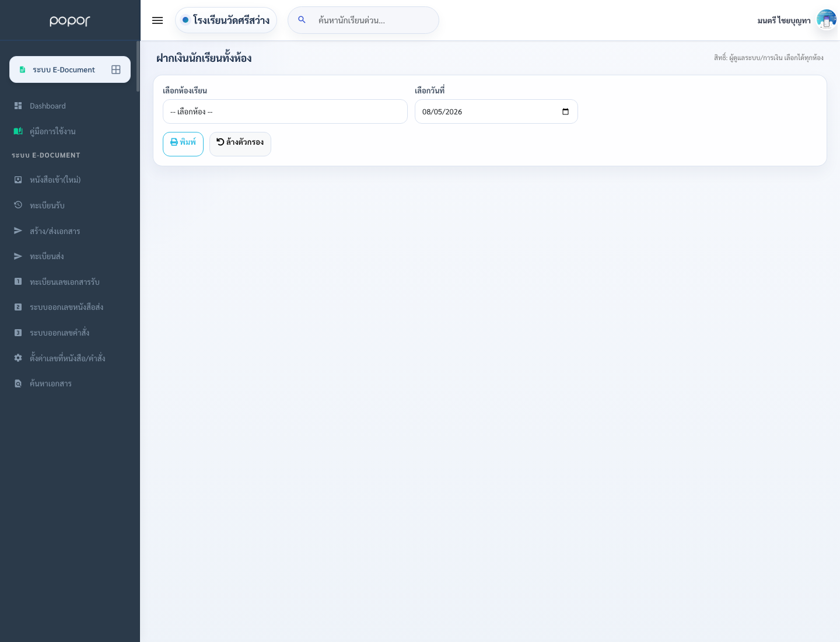This screenshot has width=840, height=642.
Task: Click the book icon for คู่มือการใช้งาน
Action: pyautogui.click(x=18, y=131)
